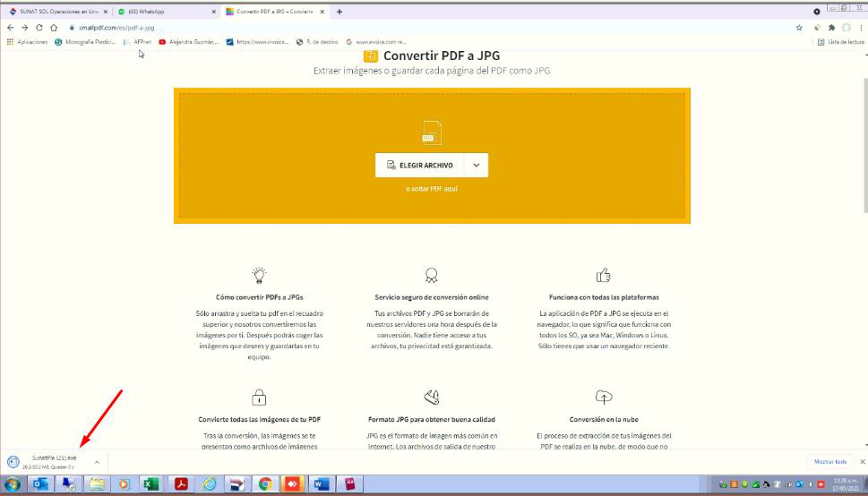
Task: Close the downloads bar
Action: click(862, 462)
